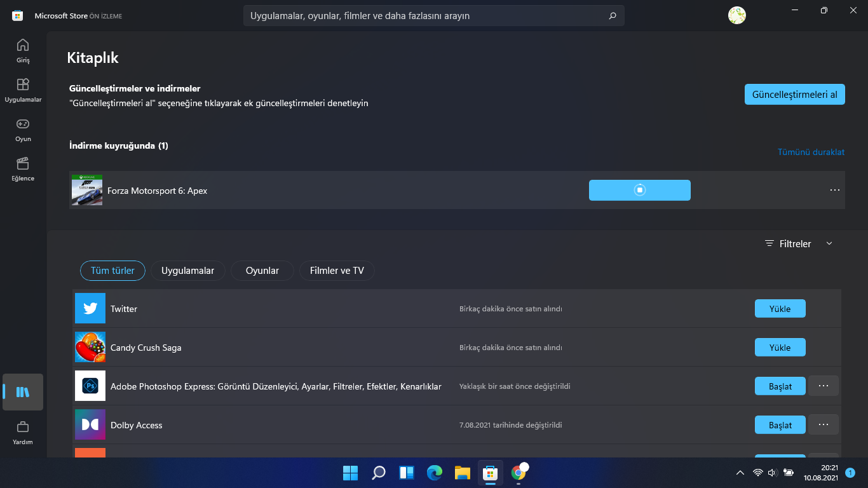The height and width of the screenshot is (488, 868).
Task: Click the Adobe Photoshop Express app icon
Action: (x=90, y=386)
